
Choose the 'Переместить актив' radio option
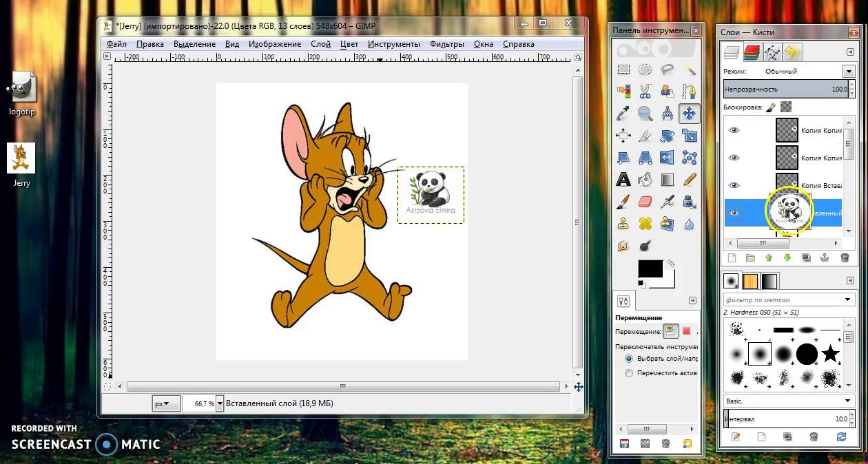[629, 373]
